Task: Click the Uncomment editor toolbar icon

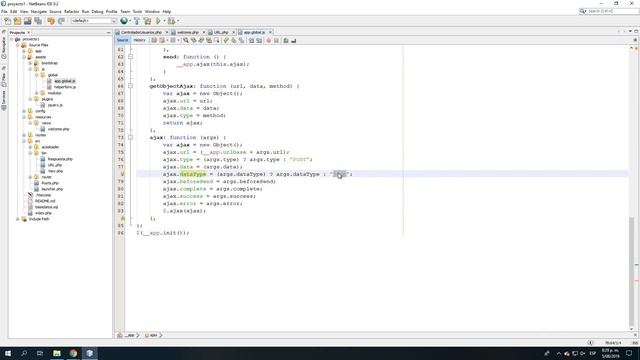Action: (293, 40)
